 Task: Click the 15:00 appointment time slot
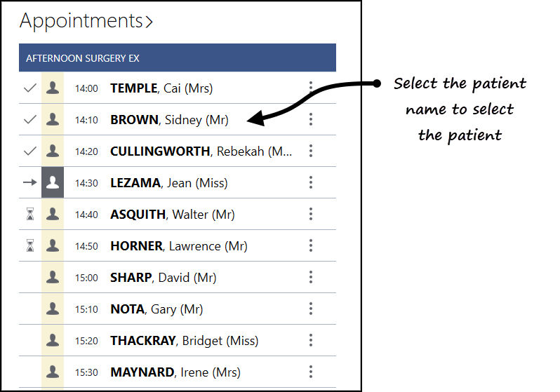point(86,278)
